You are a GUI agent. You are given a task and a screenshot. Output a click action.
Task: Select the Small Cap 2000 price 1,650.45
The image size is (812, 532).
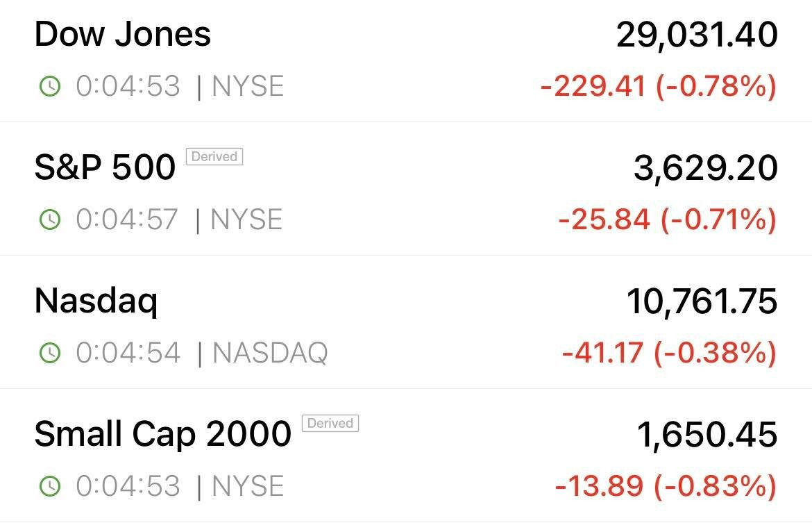(707, 435)
